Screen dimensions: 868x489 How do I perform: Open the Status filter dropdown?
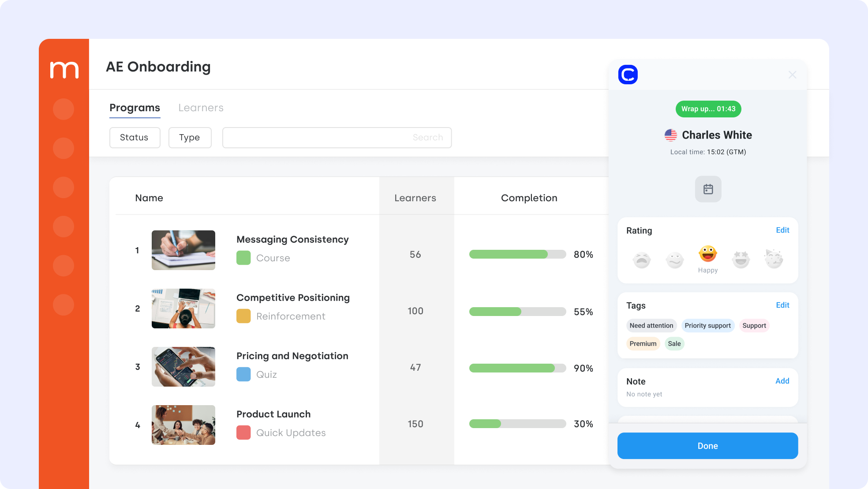(135, 138)
